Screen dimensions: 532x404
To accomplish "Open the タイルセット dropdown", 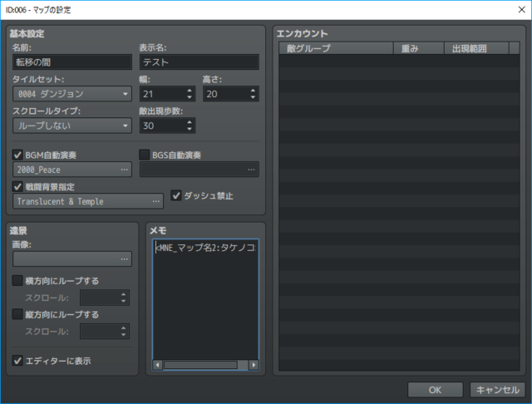I will click(x=72, y=94).
